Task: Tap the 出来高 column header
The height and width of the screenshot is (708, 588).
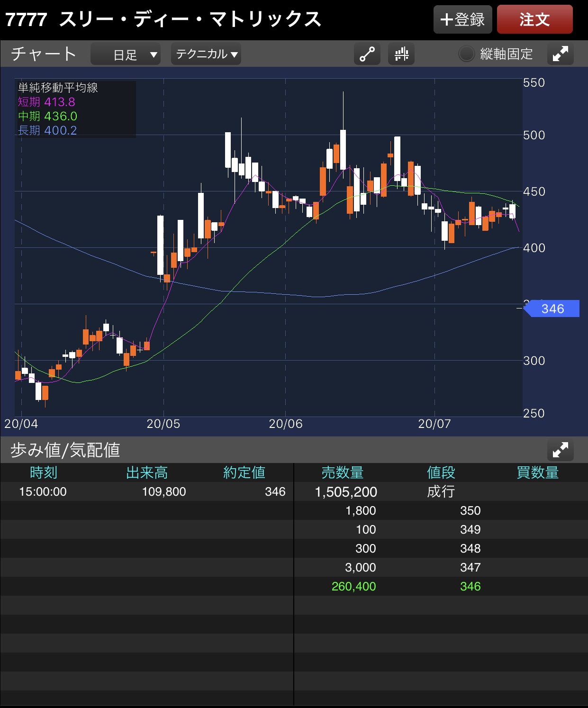Action: pyautogui.click(x=147, y=472)
